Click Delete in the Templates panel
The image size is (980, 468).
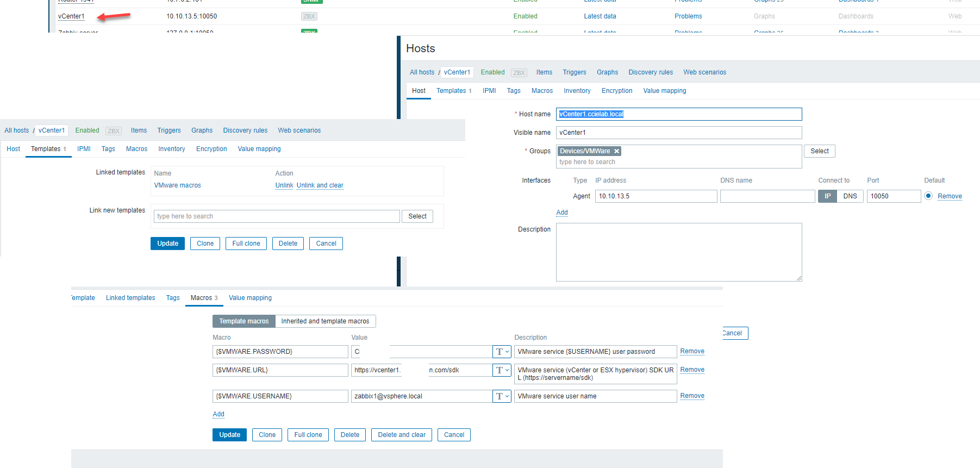(288, 244)
